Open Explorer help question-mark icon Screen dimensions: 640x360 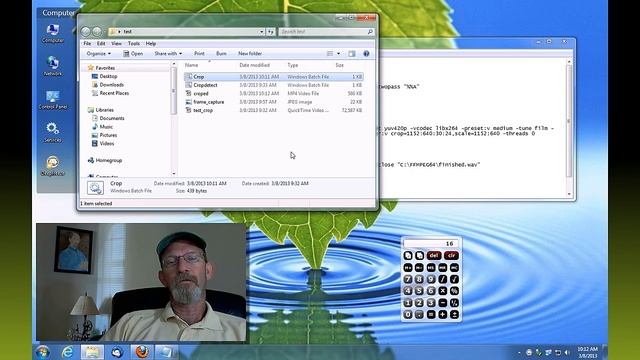(x=366, y=53)
